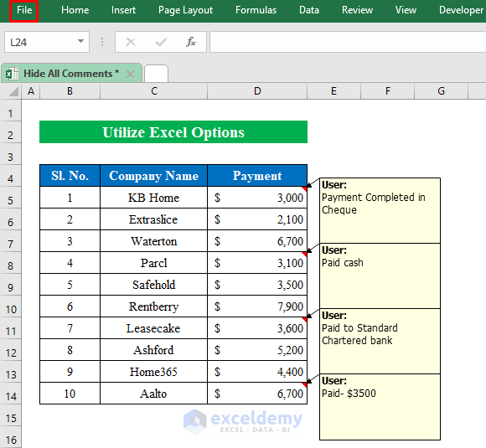Select the payment cell showing 2,100
486x448 pixels.
257,219
